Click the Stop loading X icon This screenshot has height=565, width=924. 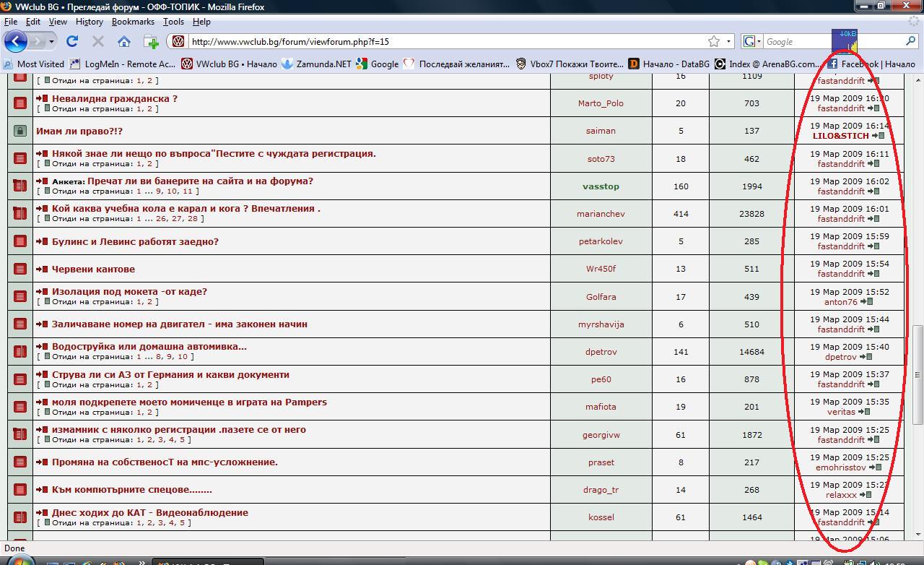pyautogui.click(x=98, y=42)
